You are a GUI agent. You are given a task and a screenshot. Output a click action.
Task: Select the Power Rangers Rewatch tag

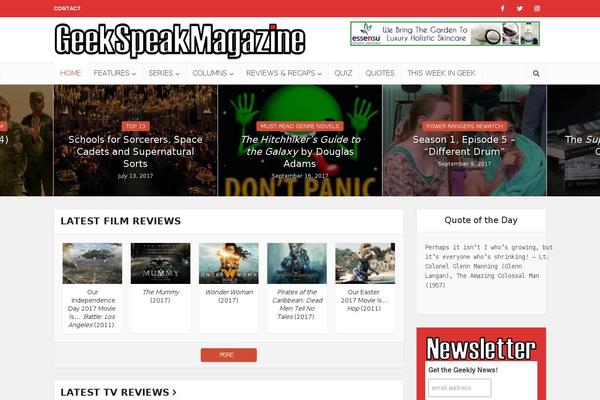[x=465, y=126]
